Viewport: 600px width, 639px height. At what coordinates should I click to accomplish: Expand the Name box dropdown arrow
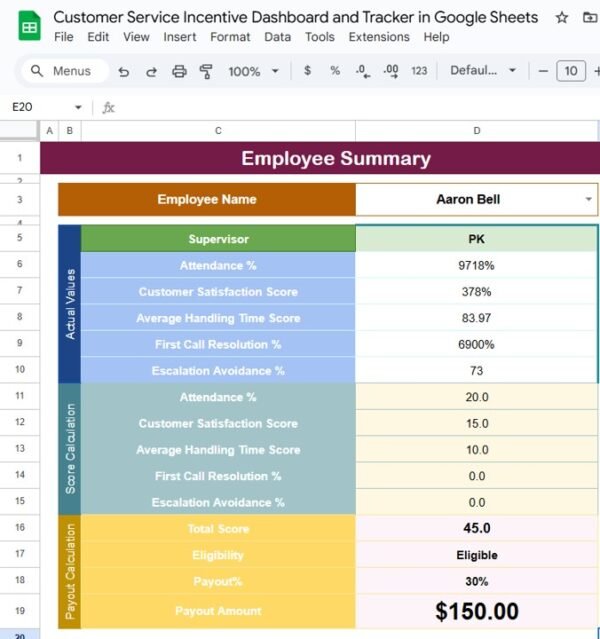pyautogui.click(x=78, y=107)
